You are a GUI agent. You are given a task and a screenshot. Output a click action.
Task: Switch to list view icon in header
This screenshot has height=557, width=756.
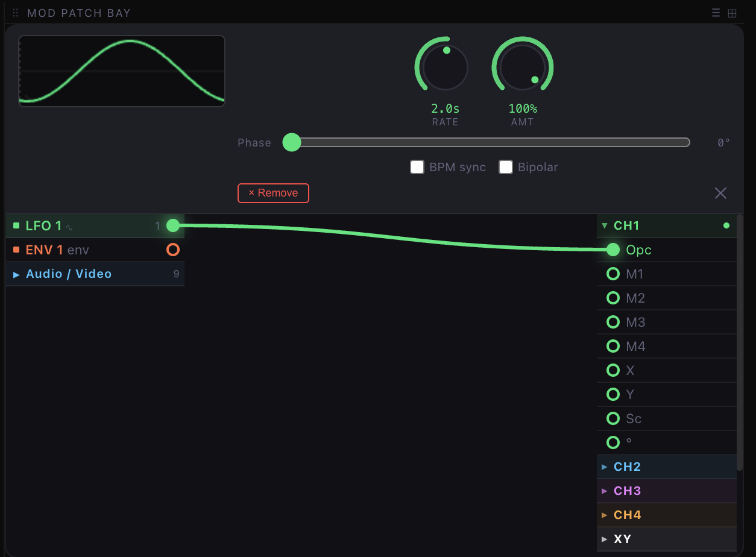(x=716, y=13)
